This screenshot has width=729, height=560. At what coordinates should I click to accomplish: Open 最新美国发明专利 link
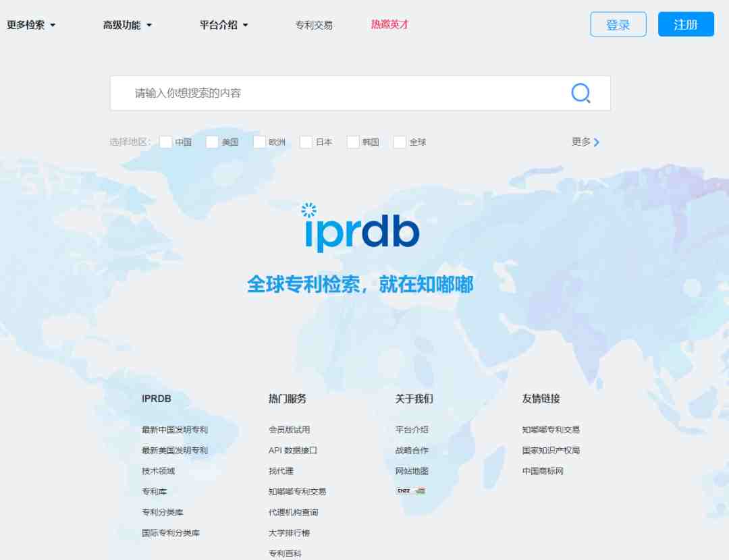[x=175, y=450]
